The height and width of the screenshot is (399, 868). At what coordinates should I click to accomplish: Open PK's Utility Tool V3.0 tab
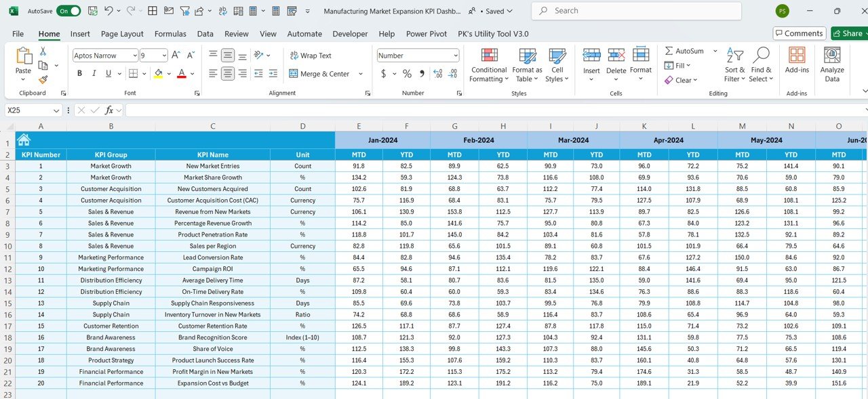pyautogui.click(x=493, y=34)
